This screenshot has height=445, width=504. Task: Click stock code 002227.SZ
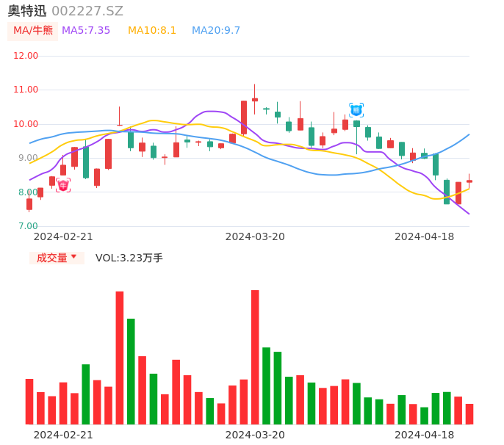click(x=87, y=11)
